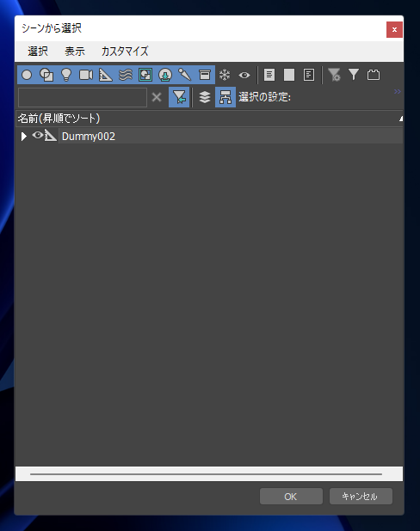The image size is (420, 531).
Task: Toggle the frozen objects display (snowflake icon)
Action: click(x=225, y=75)
